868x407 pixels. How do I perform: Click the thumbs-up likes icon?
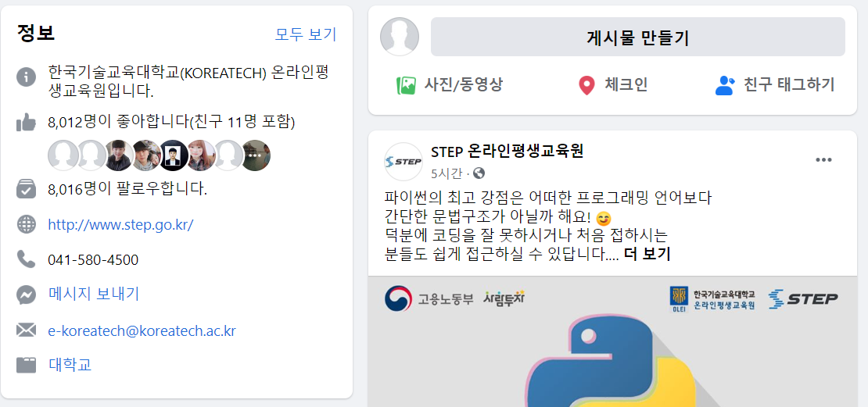pos(26,122)
